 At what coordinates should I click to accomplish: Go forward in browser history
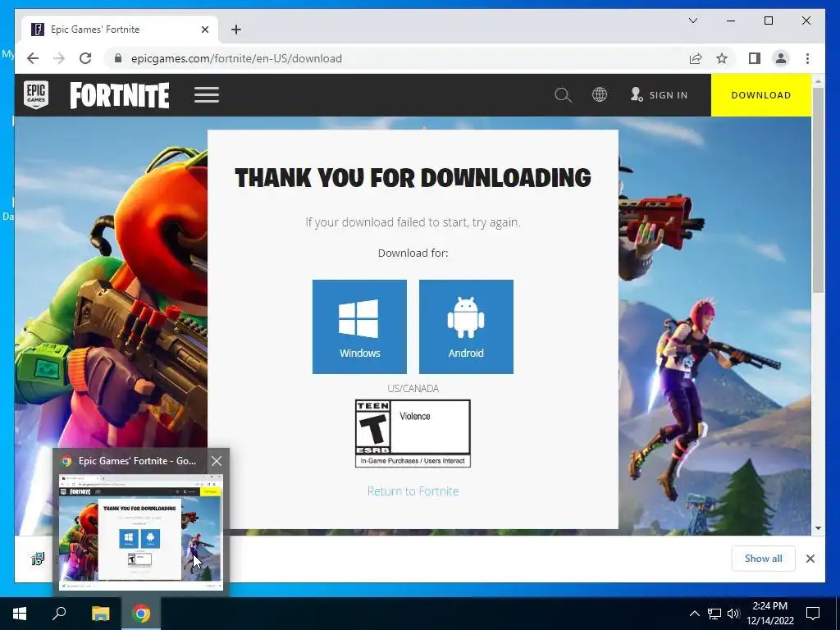[59, 58]
